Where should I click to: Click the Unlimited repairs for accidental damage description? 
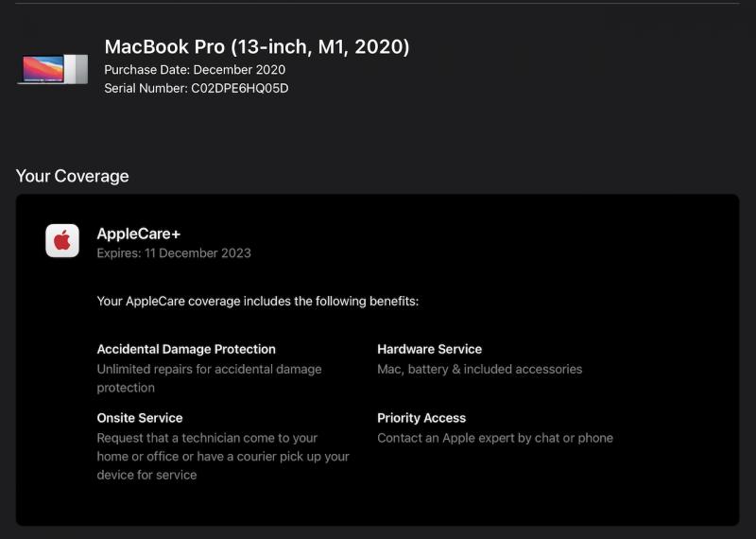(x=209, y=378)
